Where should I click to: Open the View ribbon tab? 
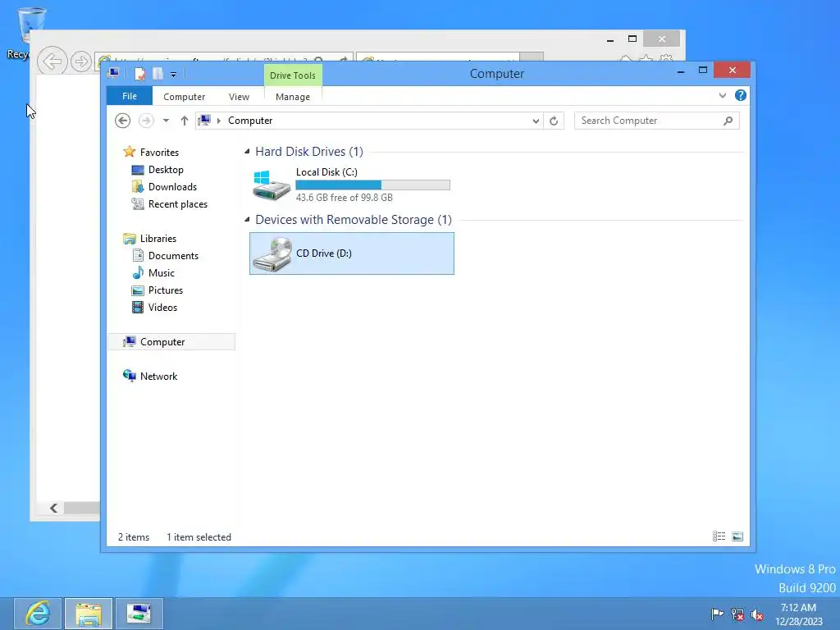click(x=239, y=97)
